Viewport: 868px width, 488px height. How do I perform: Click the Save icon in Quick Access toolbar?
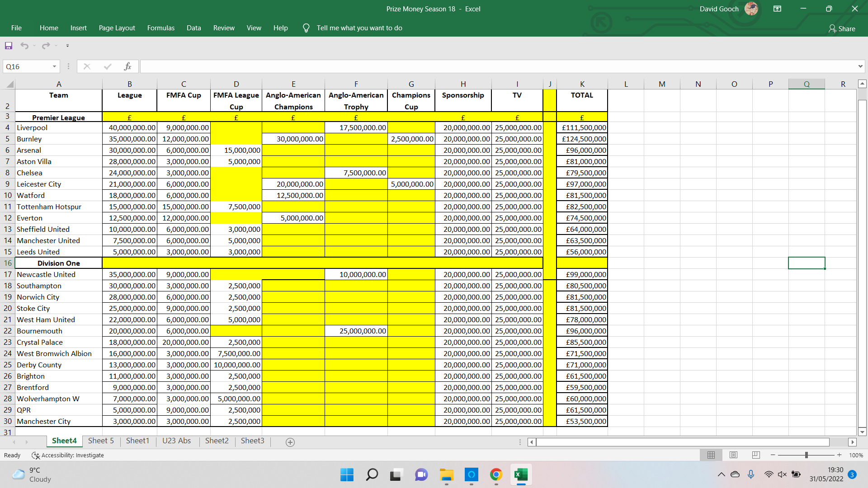click(9, 46)
